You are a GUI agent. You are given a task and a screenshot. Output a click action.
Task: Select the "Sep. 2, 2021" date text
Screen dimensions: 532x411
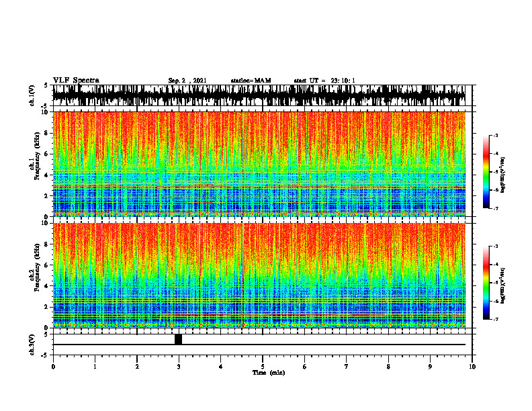tap(187, 81)
